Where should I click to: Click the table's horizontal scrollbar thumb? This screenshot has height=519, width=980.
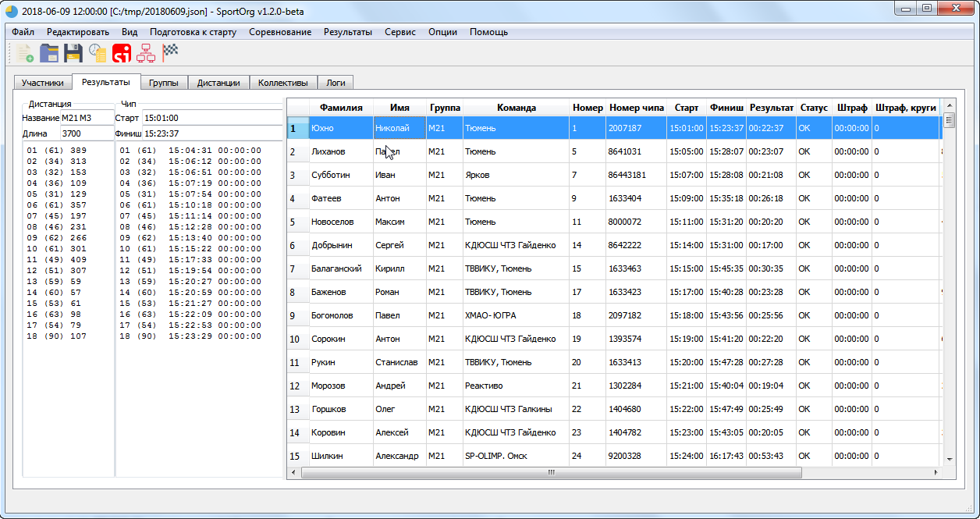551,472
